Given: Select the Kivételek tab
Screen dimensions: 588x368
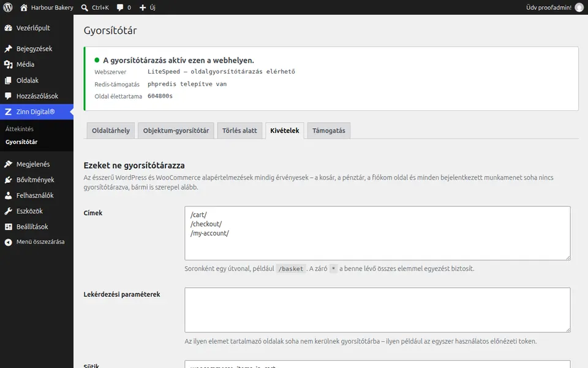Looking at the screenshot, I should point(285,131).
